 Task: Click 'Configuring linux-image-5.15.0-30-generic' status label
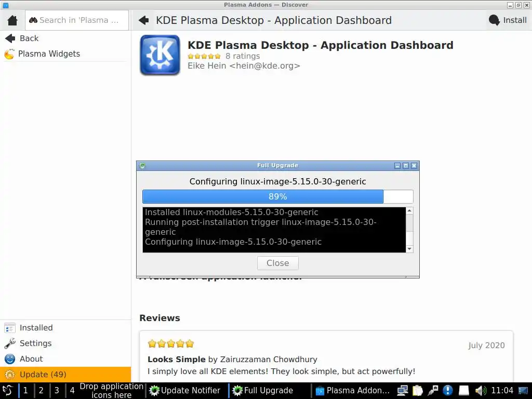277,181
